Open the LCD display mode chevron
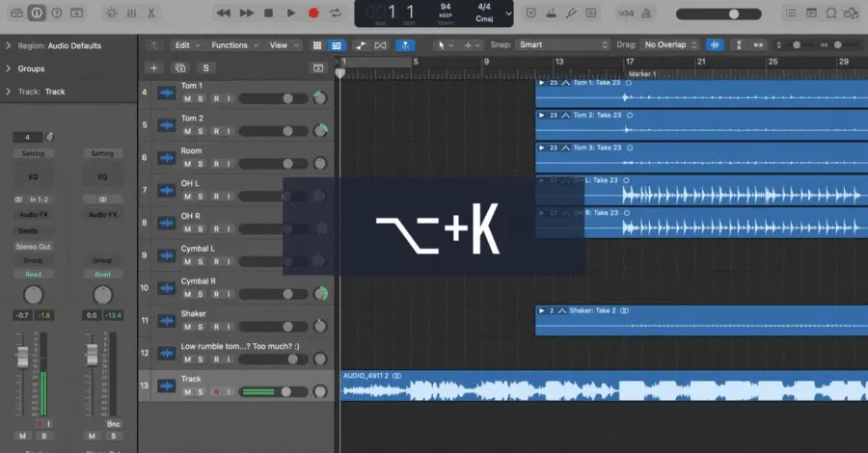 click(508, 13)
